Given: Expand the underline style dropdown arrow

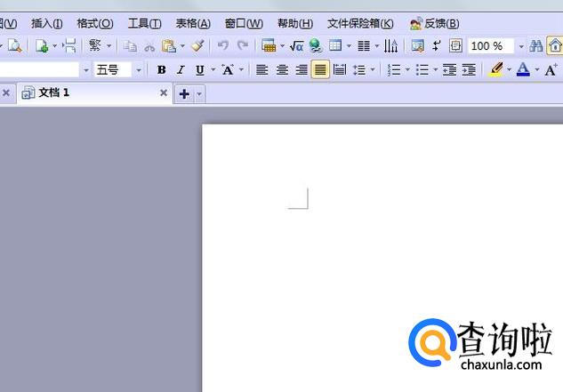Looking at the screenshot, I should (x=213, y=69).
